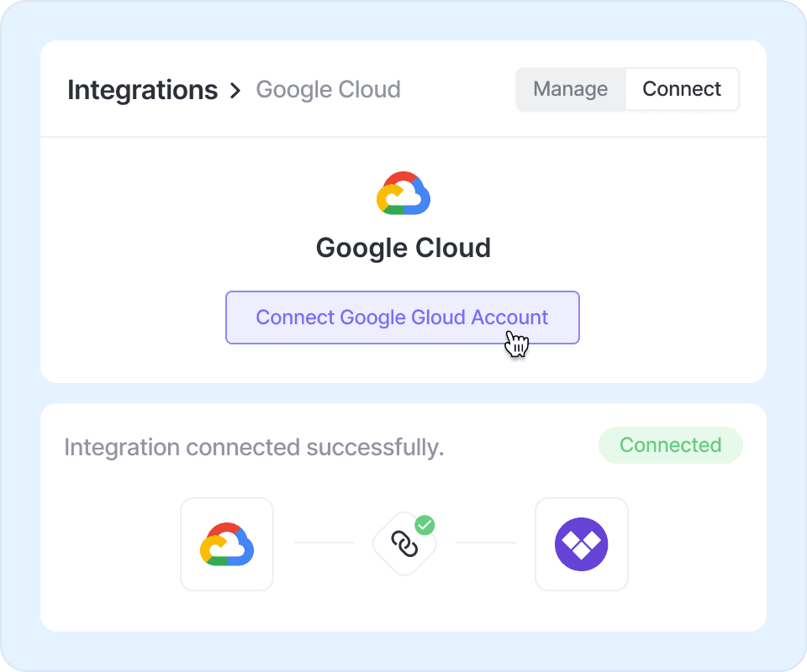Click the connector line right of the Google Cloud tile
The height and width of the screenshot is (672, 807).
tap(324, 543)
